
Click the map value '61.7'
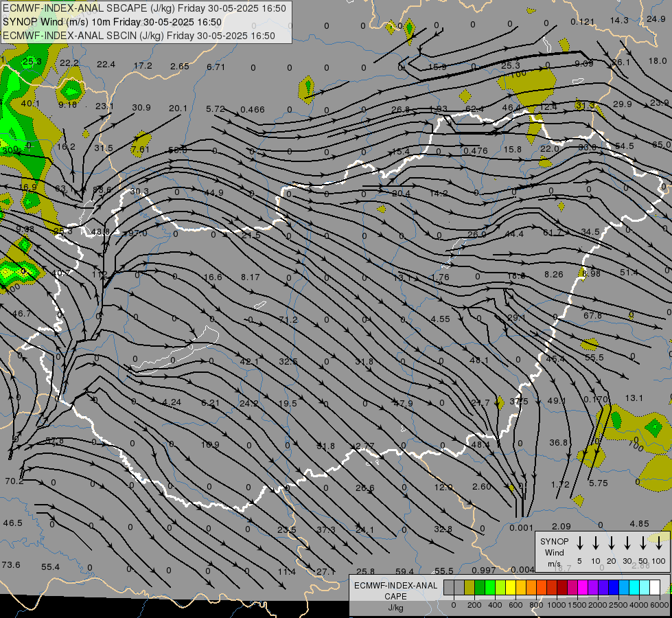click(x=553, y=233)
